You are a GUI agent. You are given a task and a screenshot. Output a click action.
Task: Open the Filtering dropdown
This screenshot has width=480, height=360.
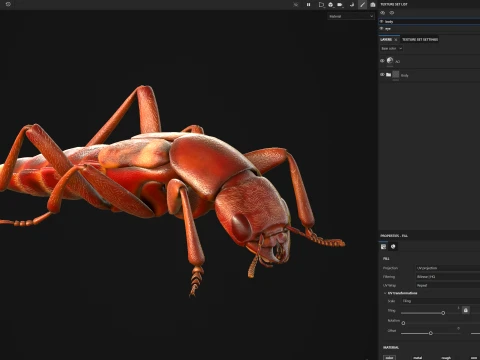coord(448,277)
